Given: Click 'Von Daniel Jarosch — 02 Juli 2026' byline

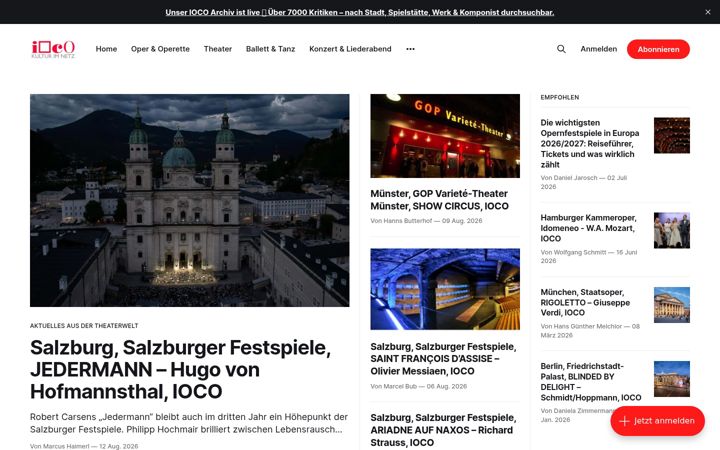Looking at the screenshot, I should 584,182.
